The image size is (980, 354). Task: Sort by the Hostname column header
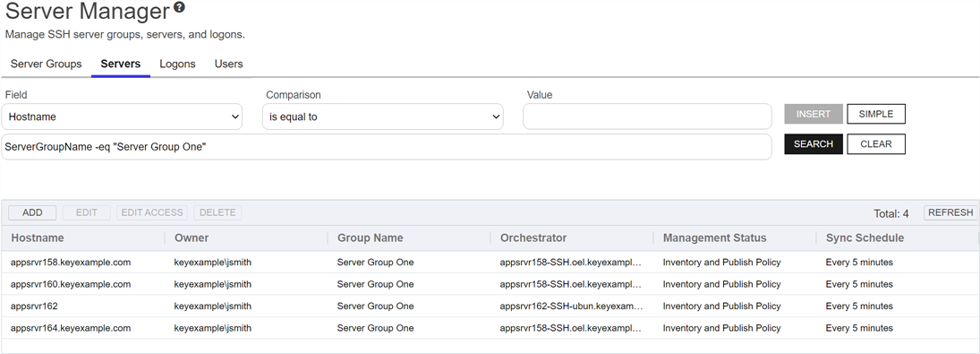pyautogui.click(x=38, y=237)
